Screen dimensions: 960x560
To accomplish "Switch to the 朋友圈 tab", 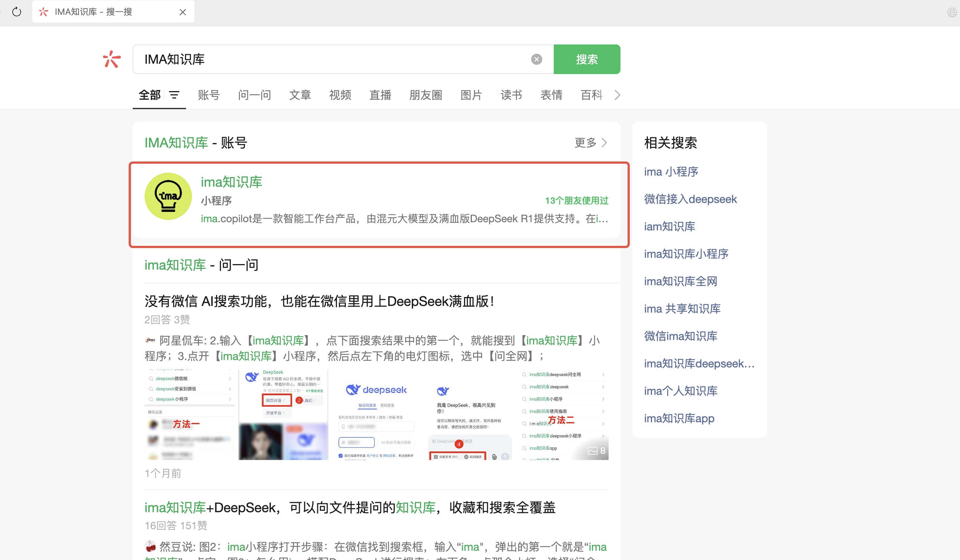I will pyautogui.click(x=426, y=95).
